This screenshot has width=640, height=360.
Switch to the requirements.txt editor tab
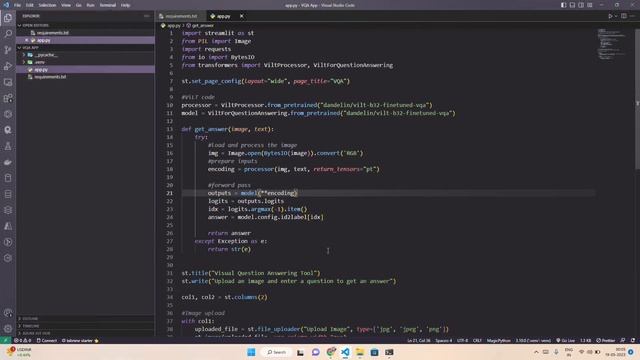(x=181, y=16)
